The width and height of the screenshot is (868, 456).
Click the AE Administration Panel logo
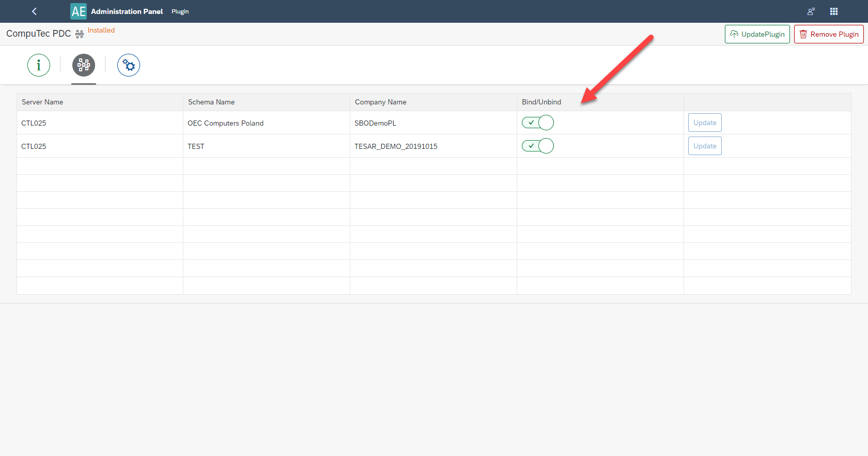[79, 11]
